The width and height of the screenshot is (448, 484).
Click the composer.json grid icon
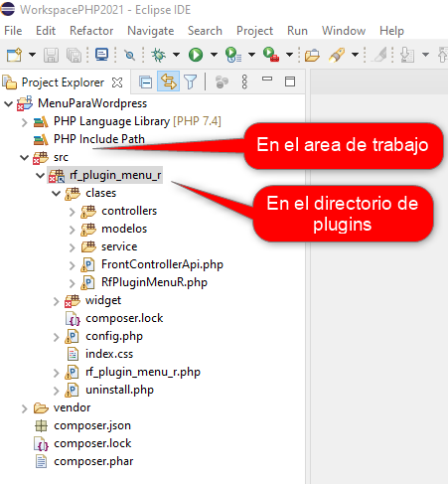41,425
